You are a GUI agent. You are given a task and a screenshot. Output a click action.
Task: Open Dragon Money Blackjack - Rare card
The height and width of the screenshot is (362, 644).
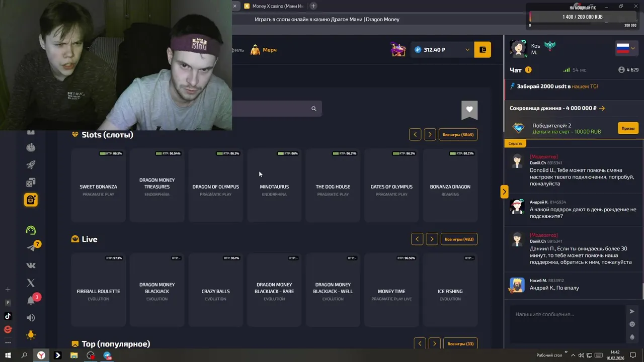tap(274, 290)
